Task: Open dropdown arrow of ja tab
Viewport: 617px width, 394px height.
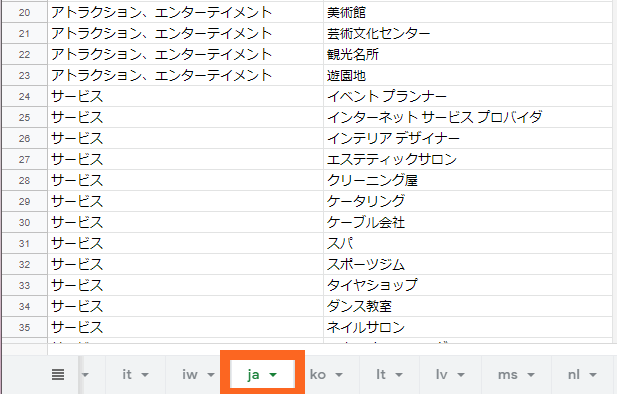Action: click(x=273, y=375)
